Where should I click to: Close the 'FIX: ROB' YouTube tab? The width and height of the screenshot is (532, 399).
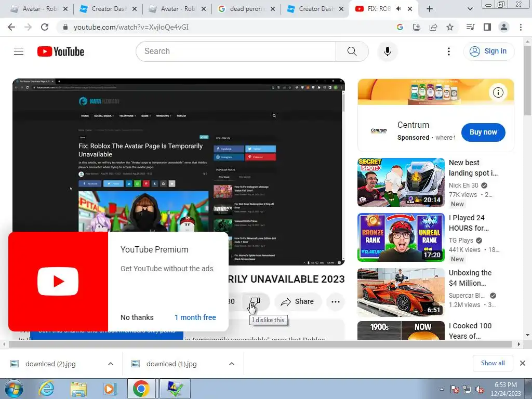tap(410, 9)
